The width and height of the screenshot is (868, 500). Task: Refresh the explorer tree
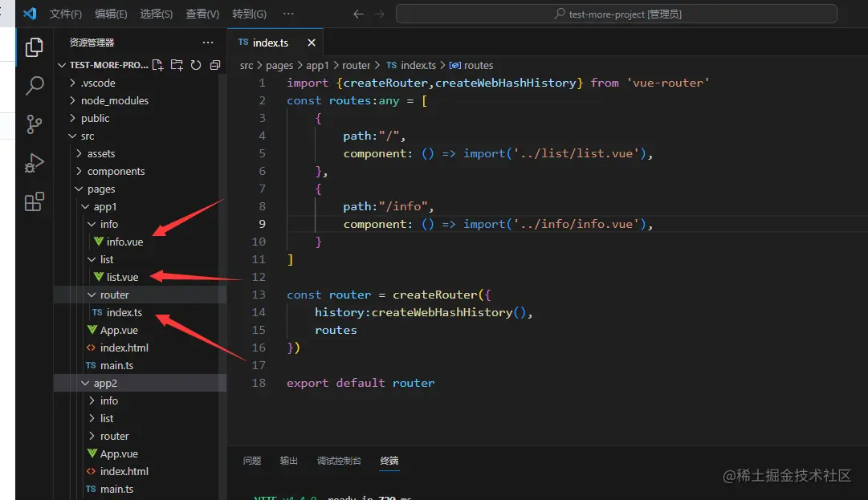pos(196,65)
